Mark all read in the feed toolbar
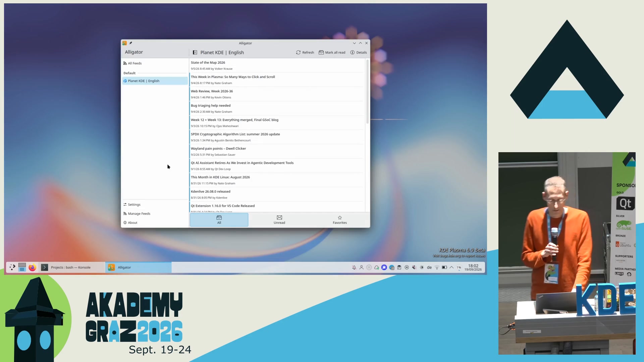 (x=332, y=52)
